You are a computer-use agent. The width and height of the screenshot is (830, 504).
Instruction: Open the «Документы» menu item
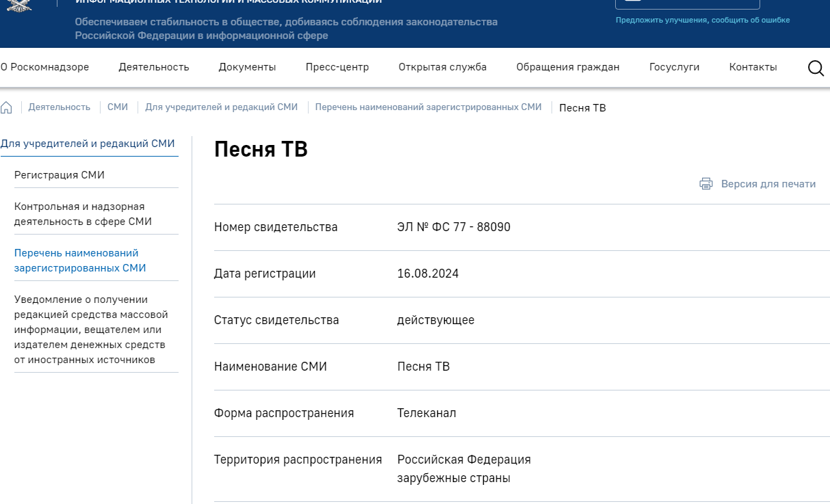pyautogui.click(x=247, y=67)
